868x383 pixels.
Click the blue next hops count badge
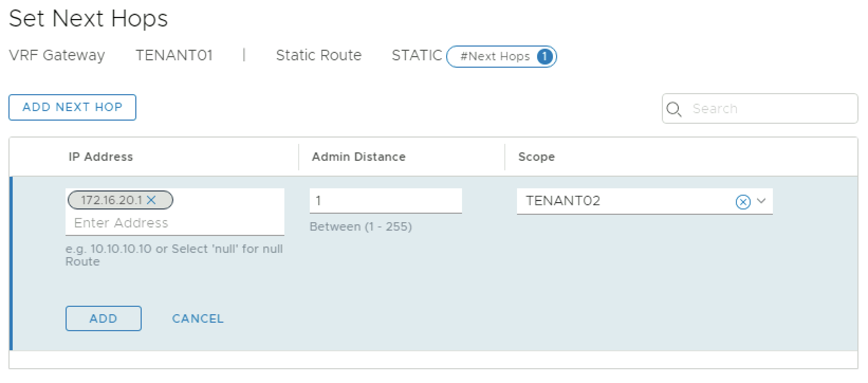(544, 57)
